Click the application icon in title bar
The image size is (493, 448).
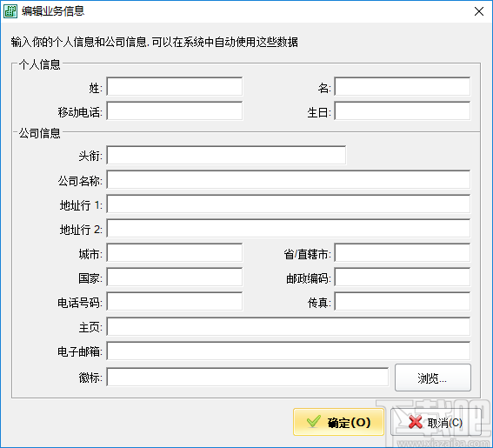pos(10,11)
